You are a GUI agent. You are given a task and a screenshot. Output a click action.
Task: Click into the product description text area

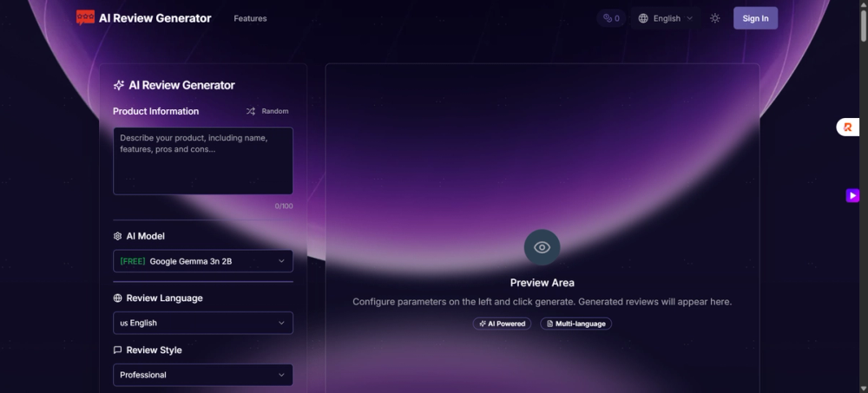[203, 161]
